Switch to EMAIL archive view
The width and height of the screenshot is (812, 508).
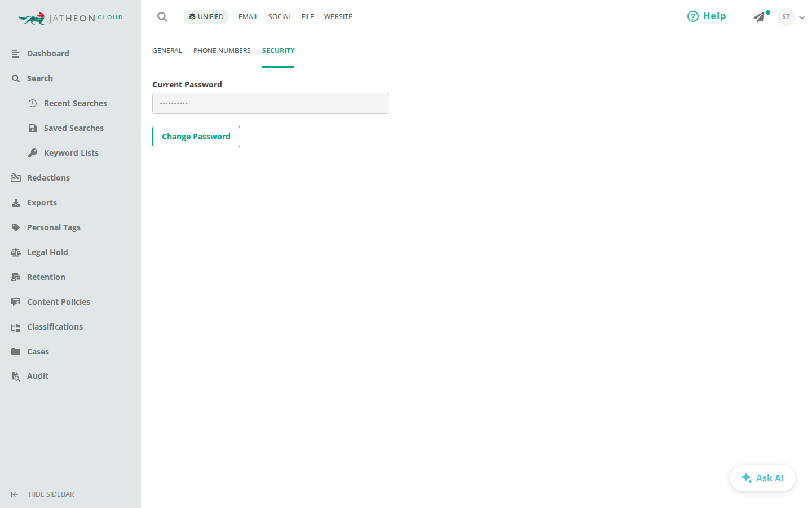[x=248, y=17]
